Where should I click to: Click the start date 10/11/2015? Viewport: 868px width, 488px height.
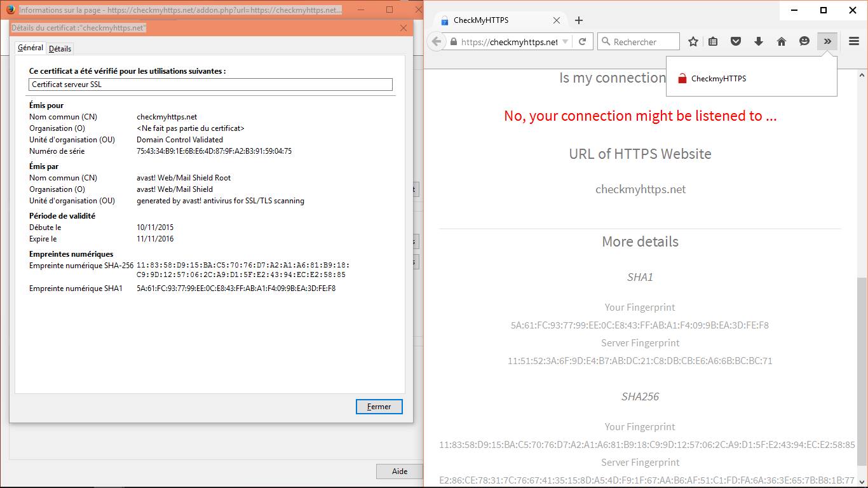pos(155,227)
